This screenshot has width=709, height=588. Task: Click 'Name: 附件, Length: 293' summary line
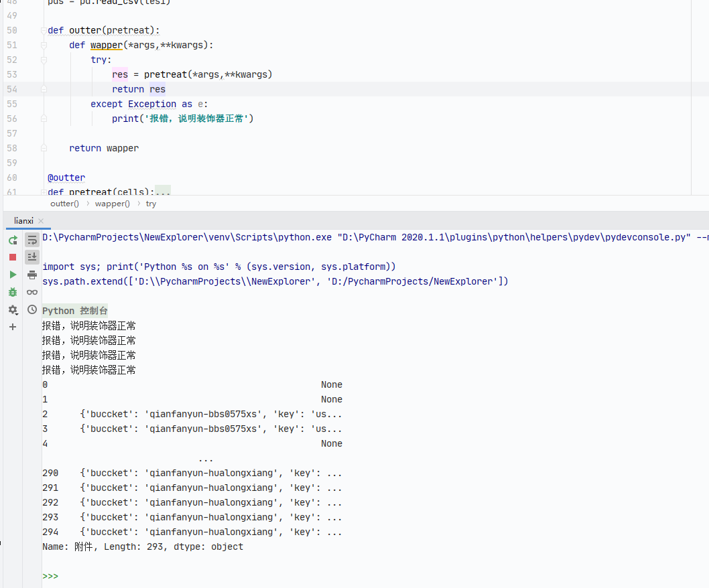click(x=143, y=547)
